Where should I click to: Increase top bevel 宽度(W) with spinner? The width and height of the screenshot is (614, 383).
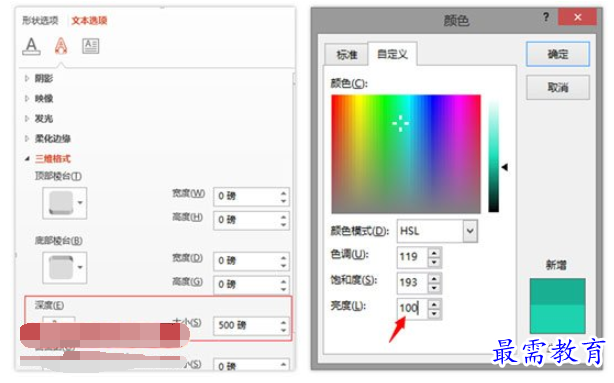pos(284,192)
